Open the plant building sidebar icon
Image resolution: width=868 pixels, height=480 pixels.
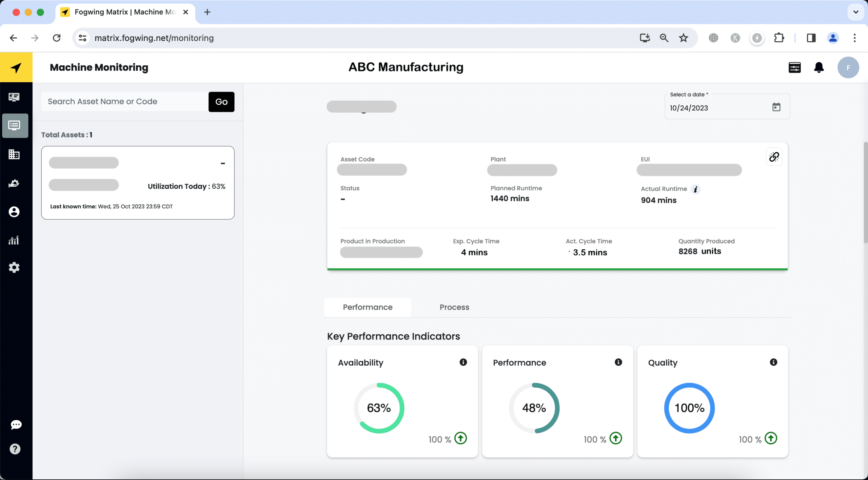pos(14,154)
